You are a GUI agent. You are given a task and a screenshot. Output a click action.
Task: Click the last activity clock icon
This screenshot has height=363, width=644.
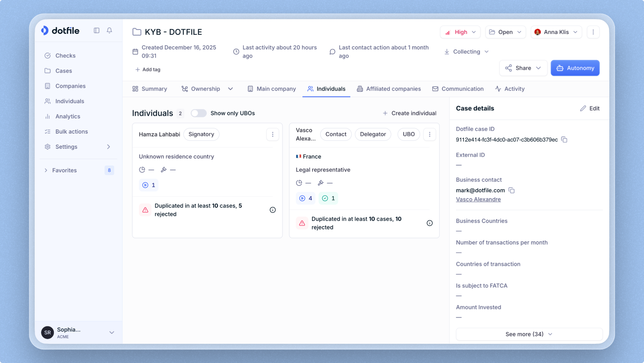(x=236, y=51)
